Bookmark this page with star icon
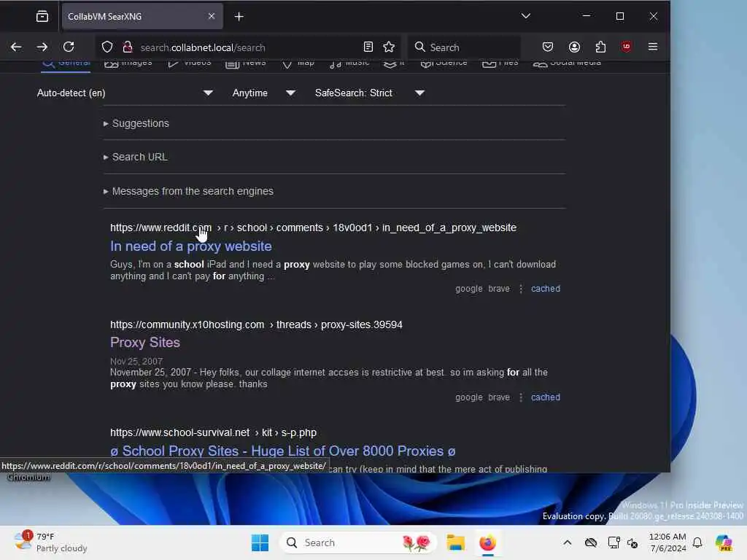 point(389,47)
